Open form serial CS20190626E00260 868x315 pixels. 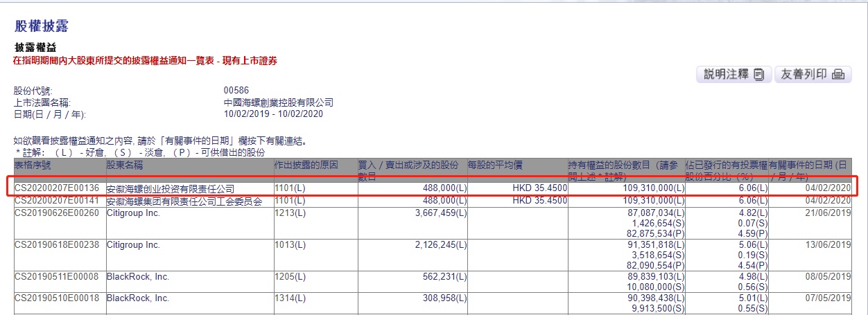coord(57,213)
